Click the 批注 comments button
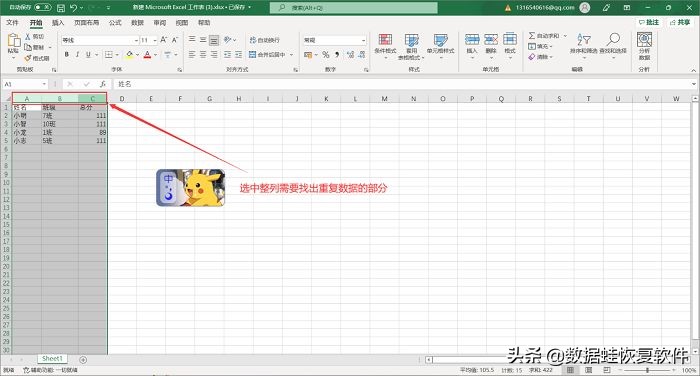Viewport: 700px width, 376px height. (x=649, y=22)
